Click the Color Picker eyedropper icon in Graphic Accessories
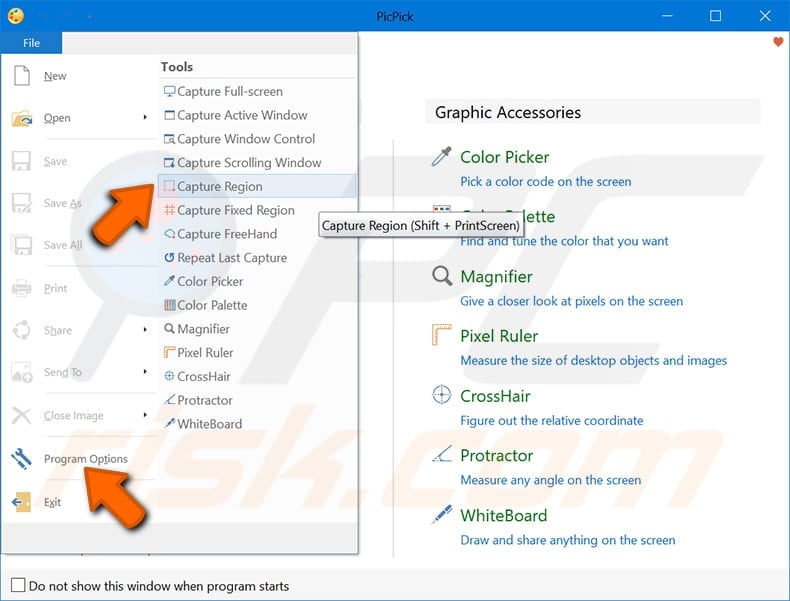This screenshot has width=790, height=601. 441,157
